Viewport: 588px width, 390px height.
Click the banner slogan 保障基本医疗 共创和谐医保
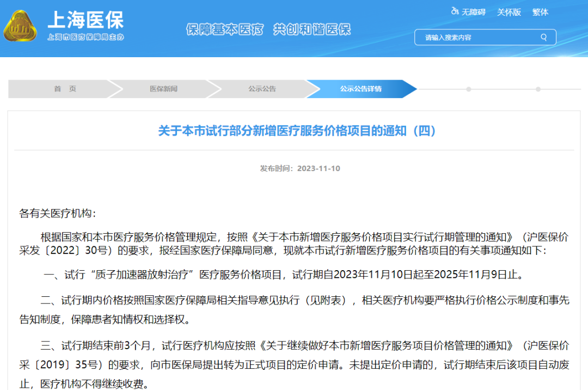(x=269, y=30)
